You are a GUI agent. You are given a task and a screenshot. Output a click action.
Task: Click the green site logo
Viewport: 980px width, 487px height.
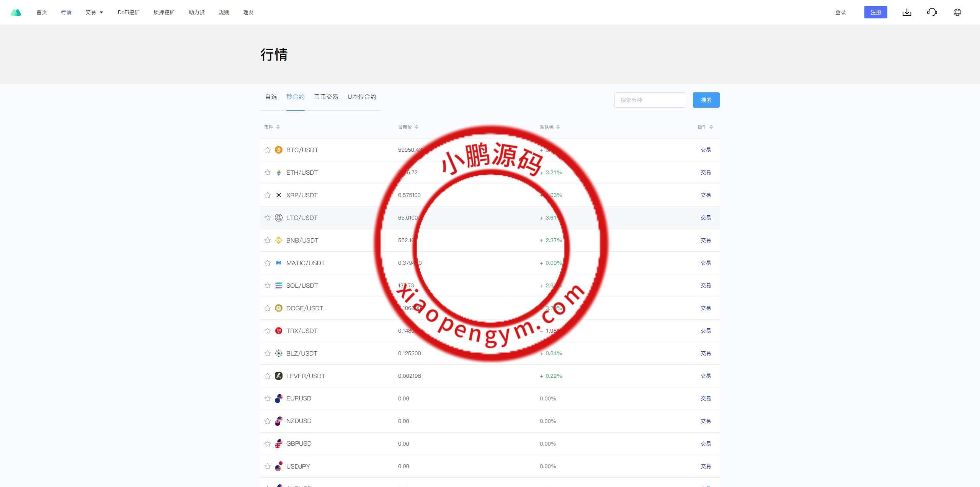pos(16,12)
